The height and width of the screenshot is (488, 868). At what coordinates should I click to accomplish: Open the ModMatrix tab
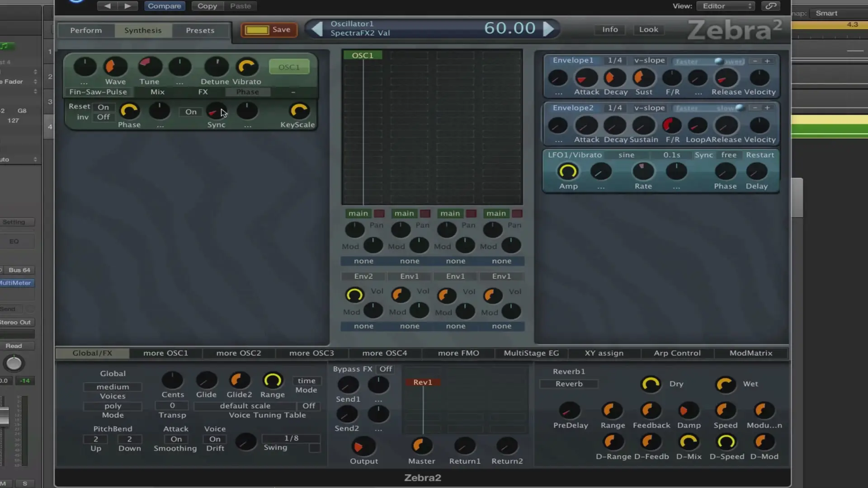pyautogui.click(x=751, y=353)
